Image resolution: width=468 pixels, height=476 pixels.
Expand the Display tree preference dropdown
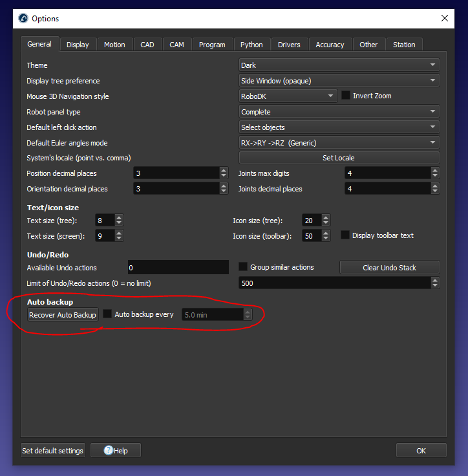pyautogui.click(x=339, y=80)
